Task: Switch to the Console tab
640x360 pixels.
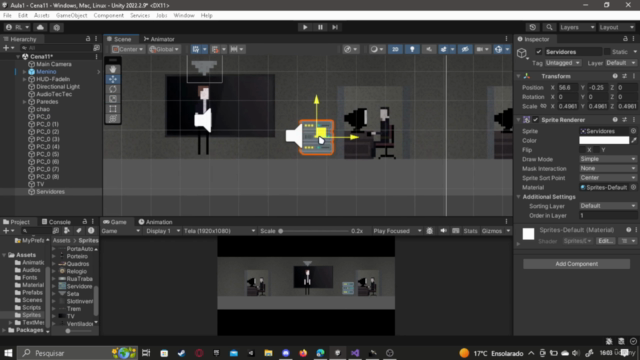Action: pyautogui.click(x=56, y=222)
